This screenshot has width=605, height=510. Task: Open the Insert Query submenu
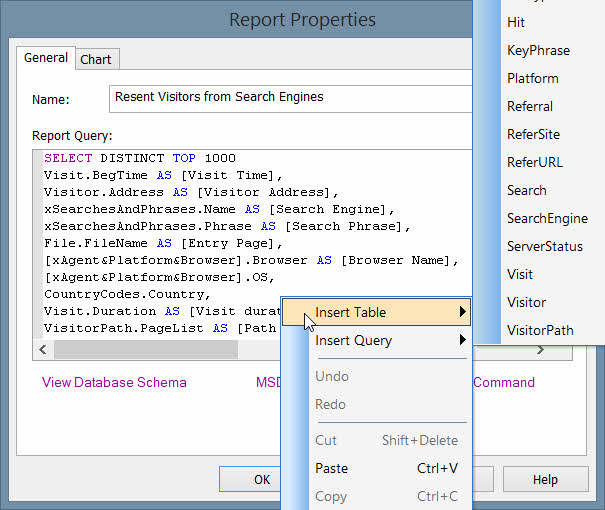pyautogui.click(x=376, y=340)
